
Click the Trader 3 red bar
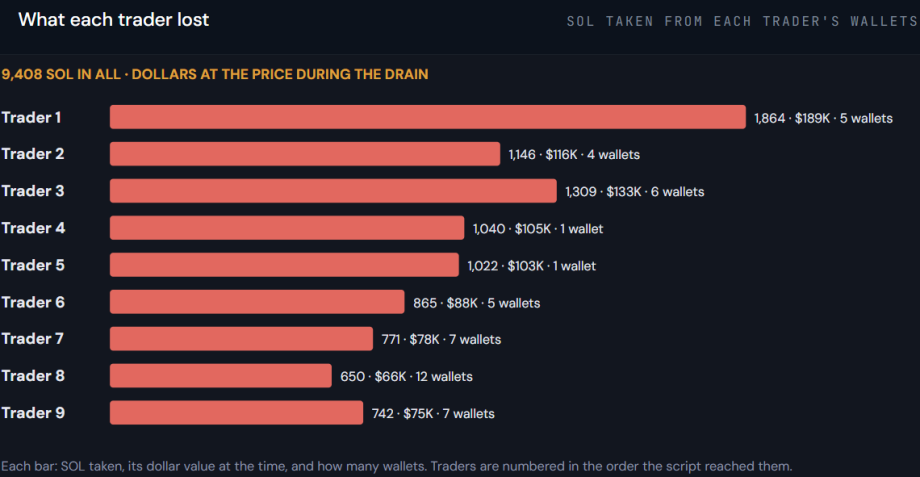click(333, 191)
